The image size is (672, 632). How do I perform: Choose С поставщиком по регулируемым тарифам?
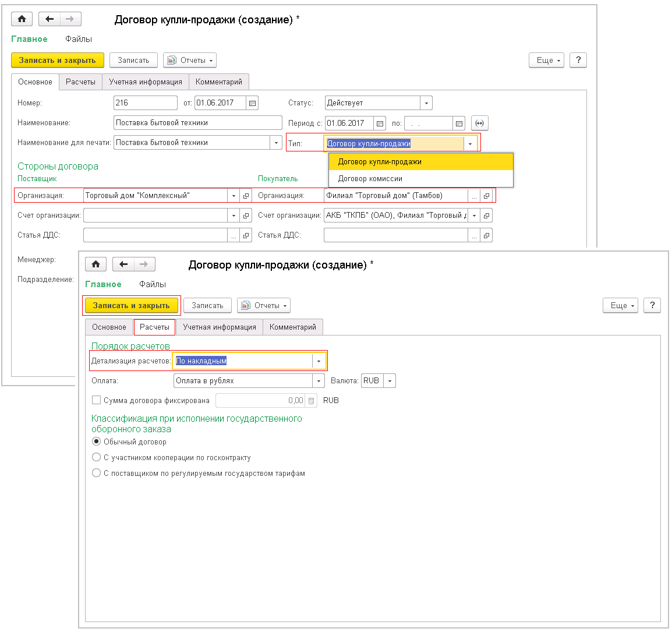click(97, 473)
